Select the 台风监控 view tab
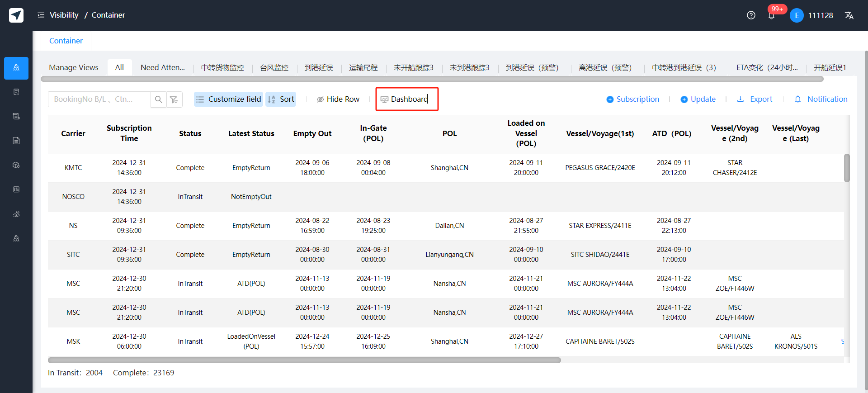Image resolution: width=868 pixels, height=393 pixels. click(274, 67)
